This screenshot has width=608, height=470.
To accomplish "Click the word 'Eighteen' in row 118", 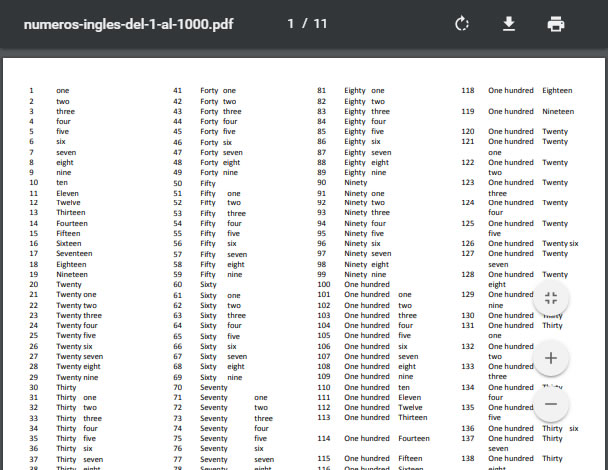I will point(557,90).
